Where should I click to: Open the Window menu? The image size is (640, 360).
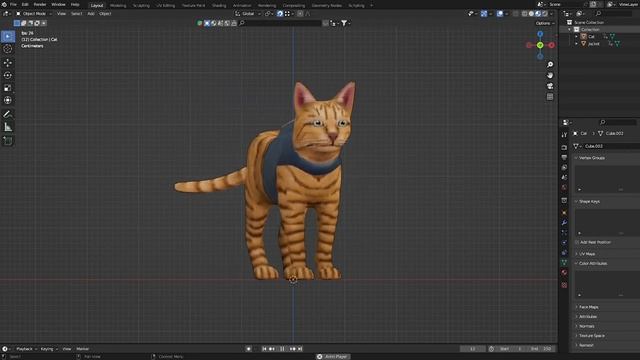pos(58,4)
